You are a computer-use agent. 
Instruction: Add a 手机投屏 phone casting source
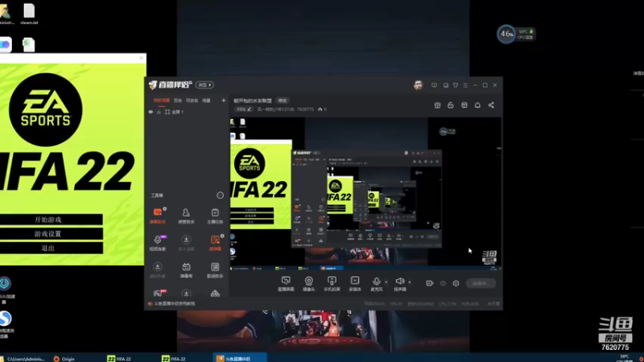332,284
